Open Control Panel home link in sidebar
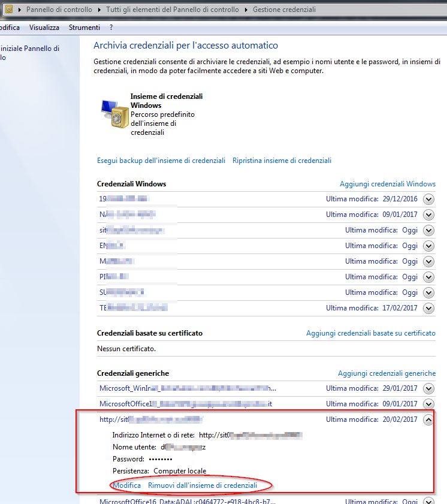 [29, 53]
